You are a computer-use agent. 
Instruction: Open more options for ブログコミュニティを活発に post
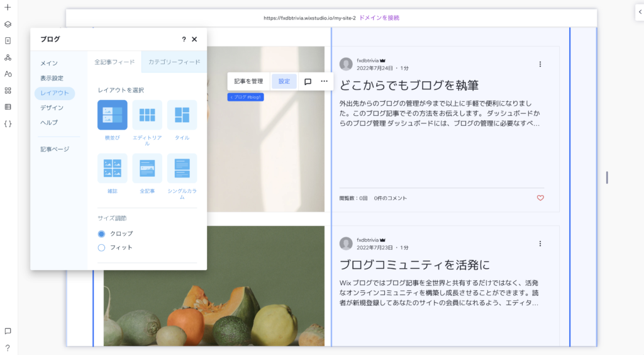coord(540,244)
